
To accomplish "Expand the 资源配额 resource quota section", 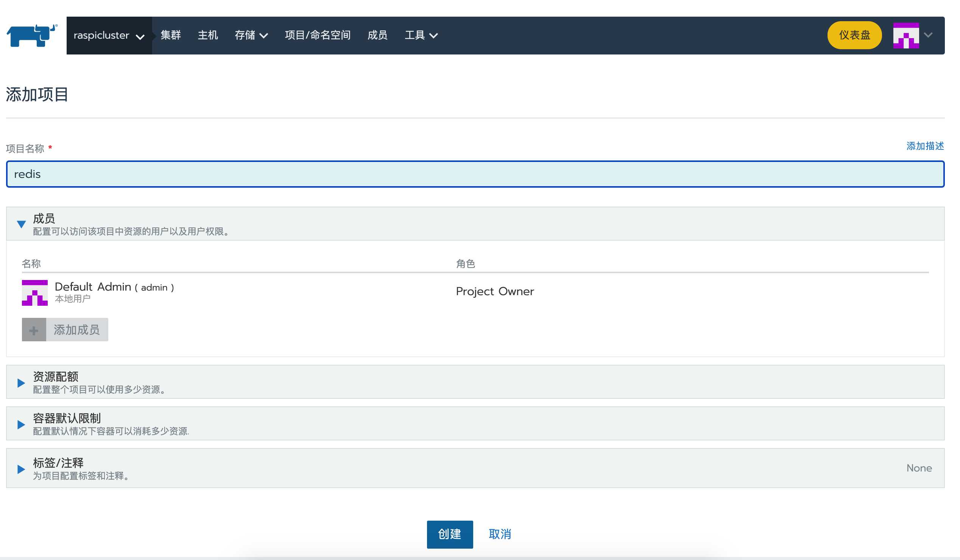I will point(21,383).
